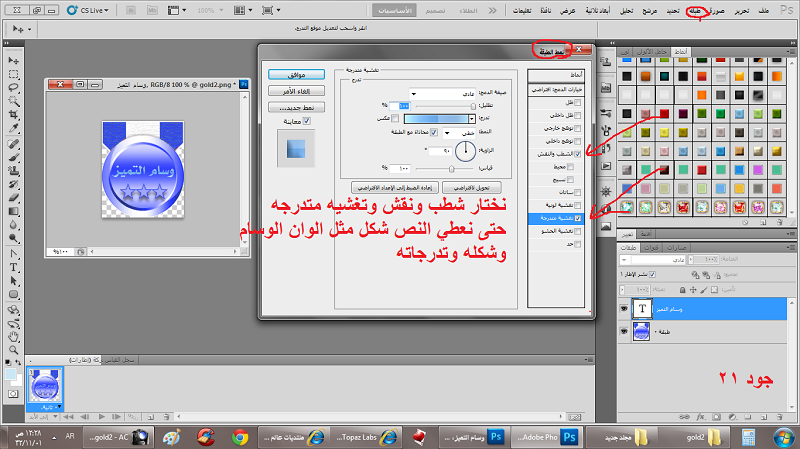Select the Rectangular Marquee tool

[x=14, y=74]
